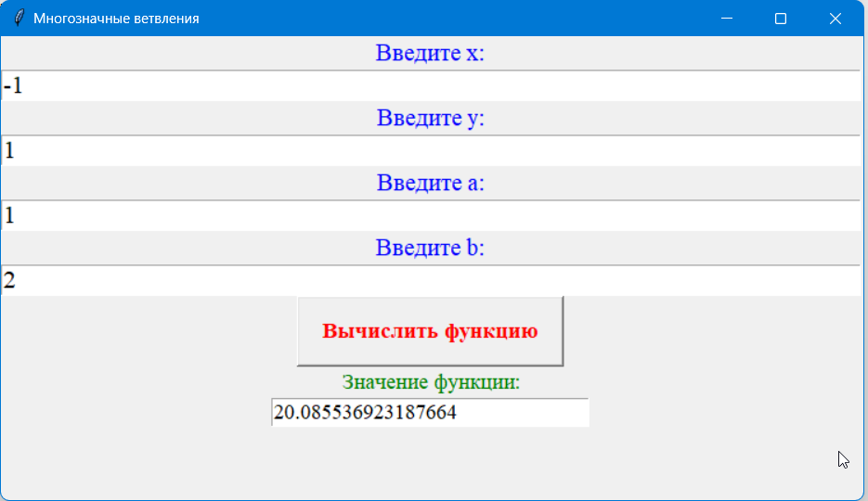Close the Многозначные ветвления window
The height and width of the screenshot is (501, 868).
(836, 19)
